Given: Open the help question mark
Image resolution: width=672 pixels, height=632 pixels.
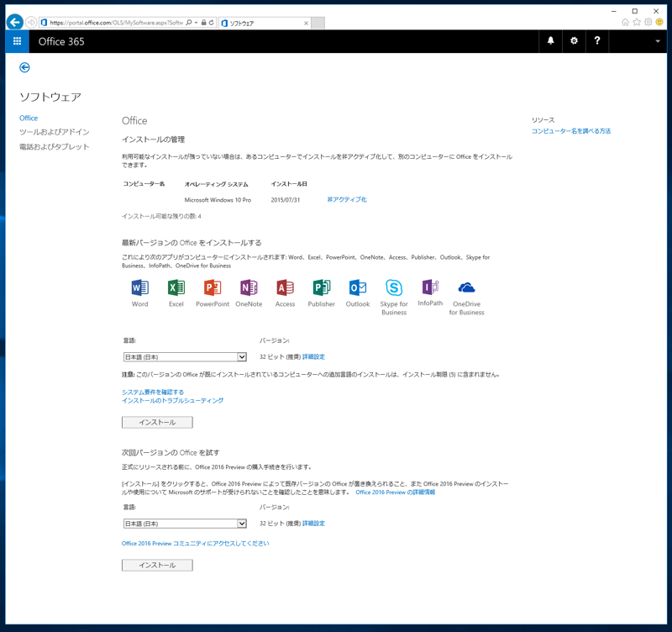Looking at the screenshot, I should [x=597, y=41].
